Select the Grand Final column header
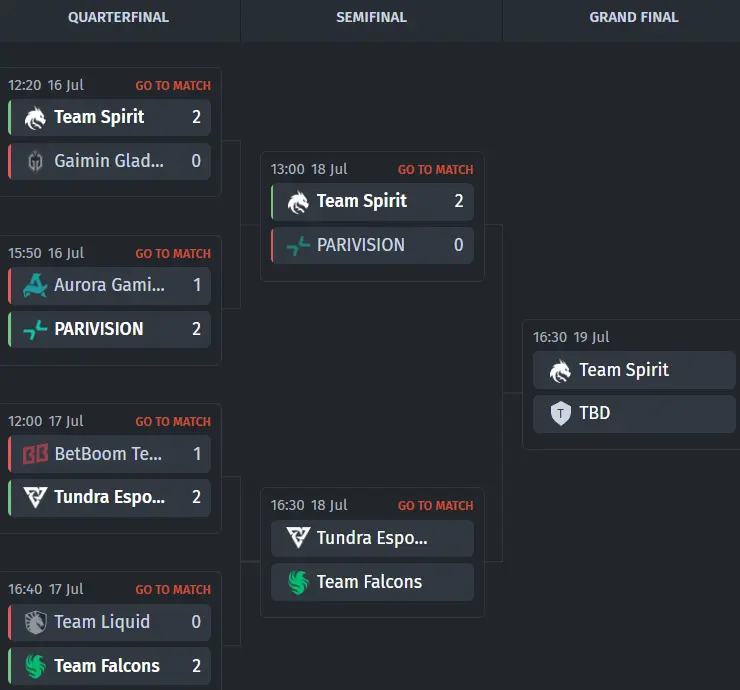Image resolution: width=740 pixels, height=690 pixels. [x=634, y=17]
